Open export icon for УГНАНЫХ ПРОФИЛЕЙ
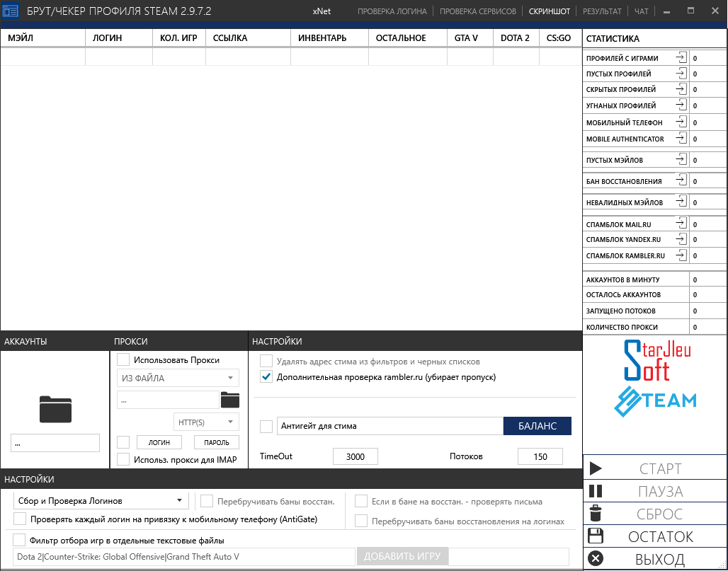 click(681, 105)
